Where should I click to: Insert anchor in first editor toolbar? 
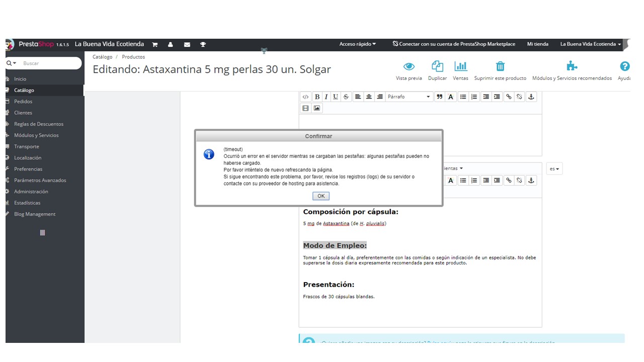click(x=531, y=97)
